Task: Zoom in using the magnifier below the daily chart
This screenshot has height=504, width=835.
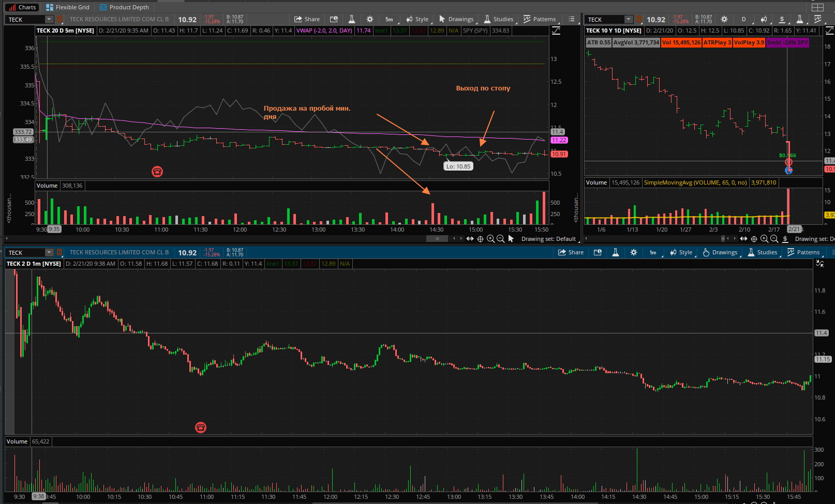Action: tap(764, 239)
